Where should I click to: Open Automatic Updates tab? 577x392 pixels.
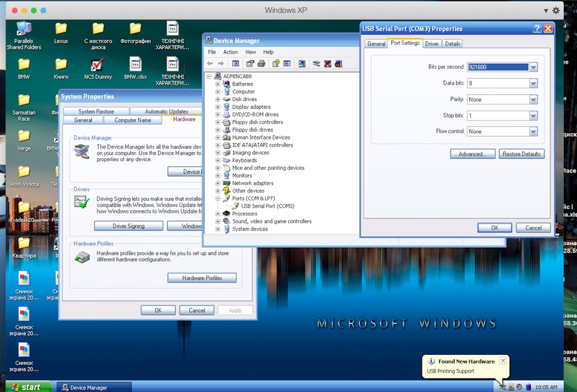pos(166,111)
